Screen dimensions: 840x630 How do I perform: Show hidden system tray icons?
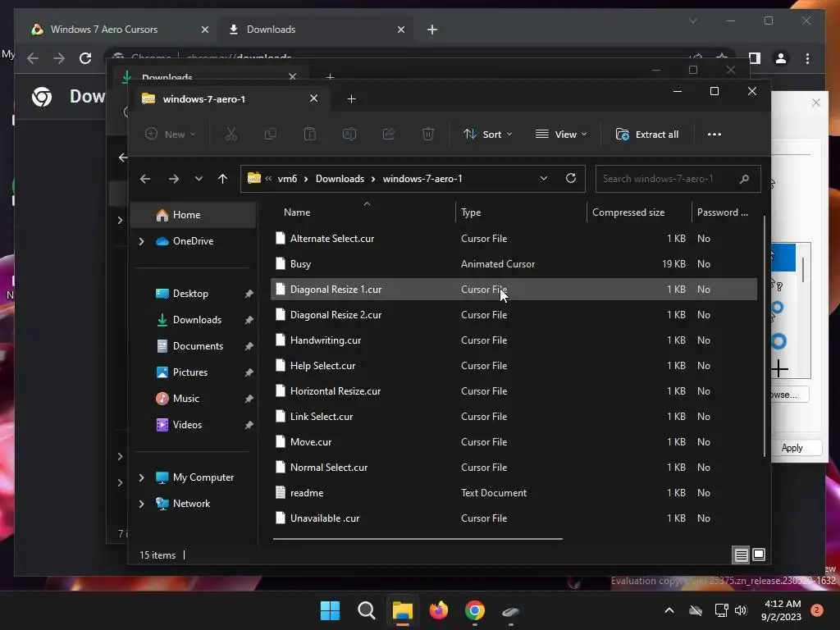coord(669,610)
